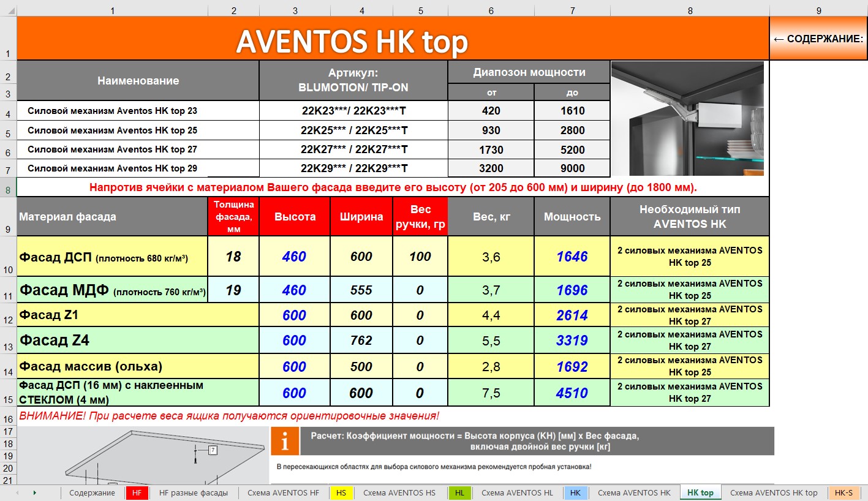Select power value 1692 cell
868x501 pixels.
(572, 366)
